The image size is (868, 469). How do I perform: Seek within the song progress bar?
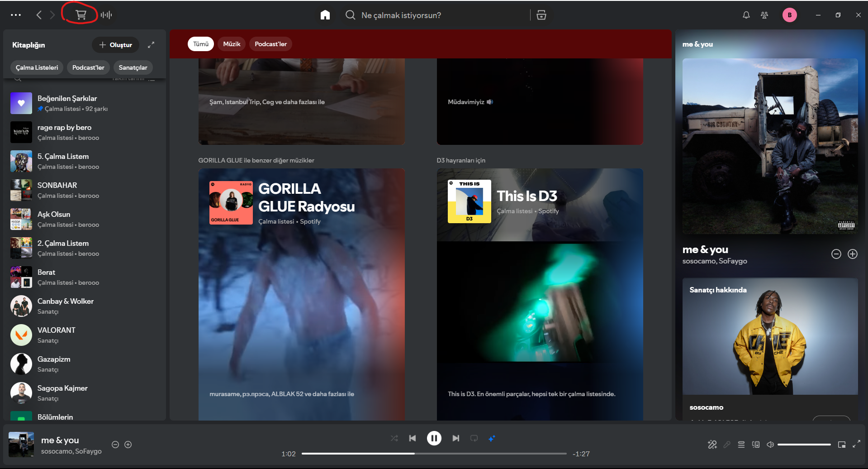click(434, 454)
